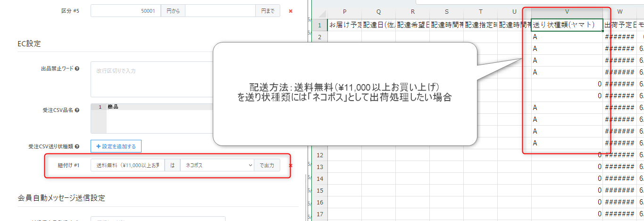This screenshot has height=221, width=644.
Task: Click the 送料無料 shipping method field
Action: click(x=127, y=165)
